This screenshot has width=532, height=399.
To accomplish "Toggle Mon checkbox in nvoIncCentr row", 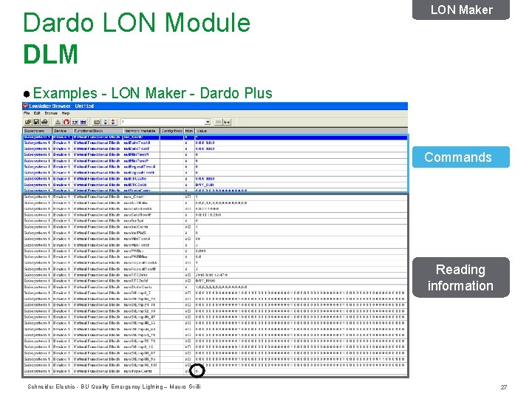I will tap(189, 227).
